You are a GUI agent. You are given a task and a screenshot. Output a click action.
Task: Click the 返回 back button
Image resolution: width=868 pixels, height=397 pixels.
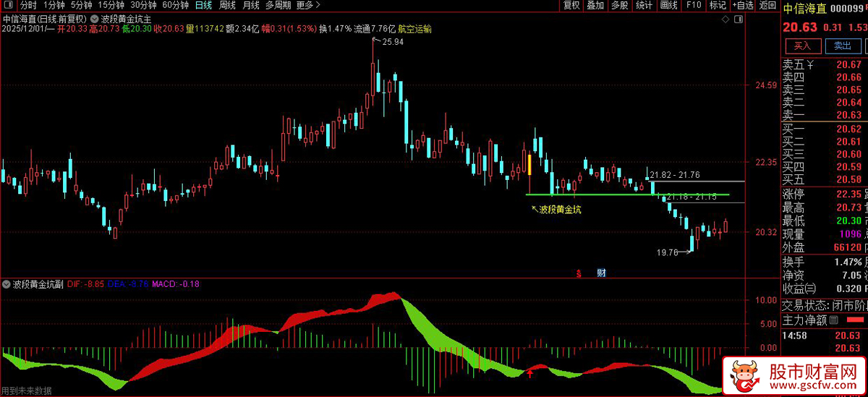tap(767, 5)
